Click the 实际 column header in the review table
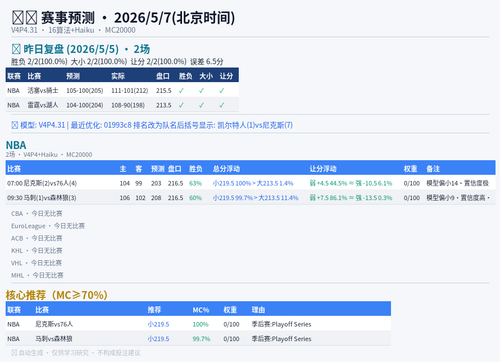500x362 pixels. click(x=118, y=76)
